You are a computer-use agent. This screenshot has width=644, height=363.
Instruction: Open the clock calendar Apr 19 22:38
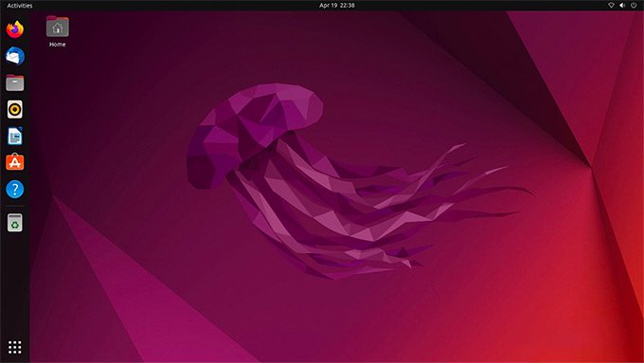pyautogui.click(x=337, y=6)
